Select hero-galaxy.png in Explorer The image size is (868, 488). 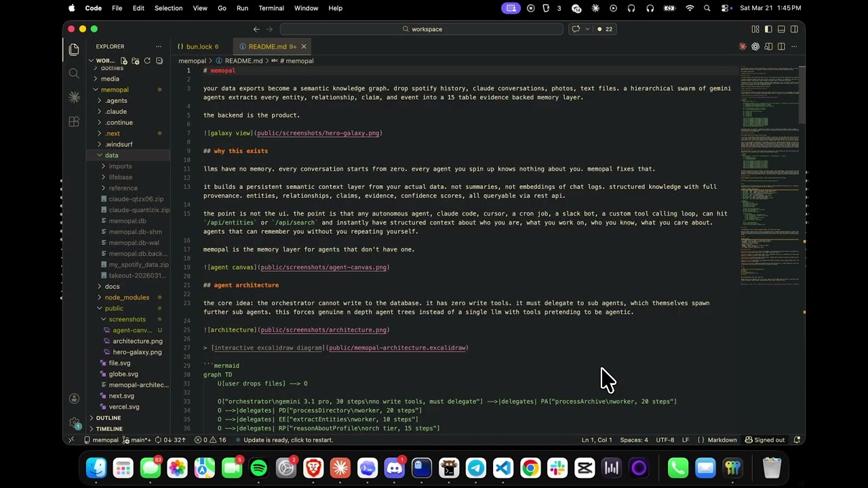pos(137,352)
